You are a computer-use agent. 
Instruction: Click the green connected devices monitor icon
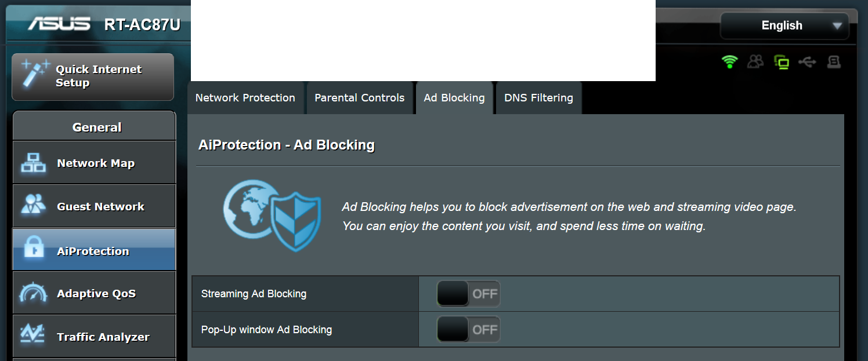(782, 62)
